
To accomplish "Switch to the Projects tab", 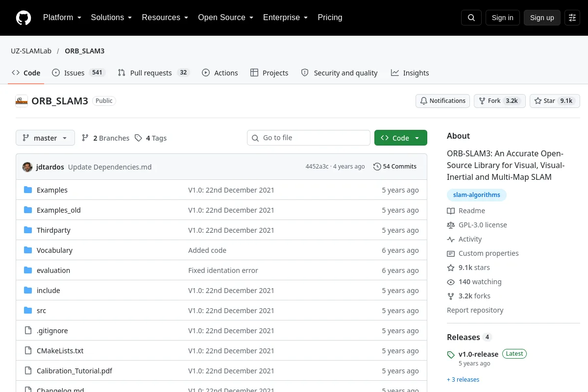I will [269, 73].
